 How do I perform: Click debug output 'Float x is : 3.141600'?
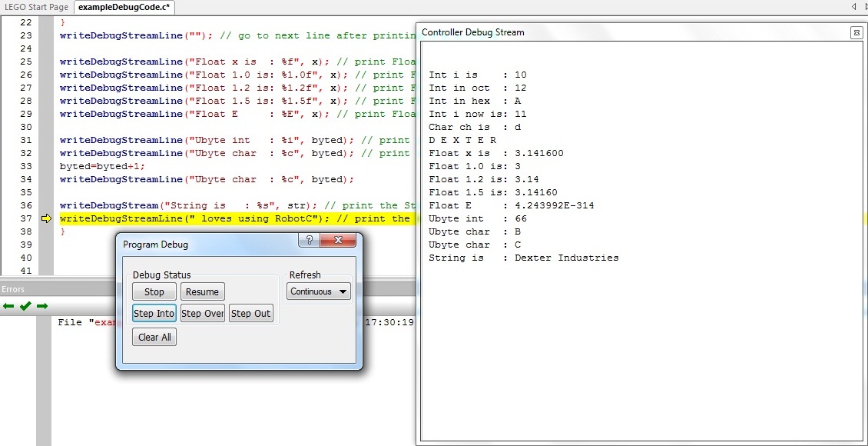point(496,153)
